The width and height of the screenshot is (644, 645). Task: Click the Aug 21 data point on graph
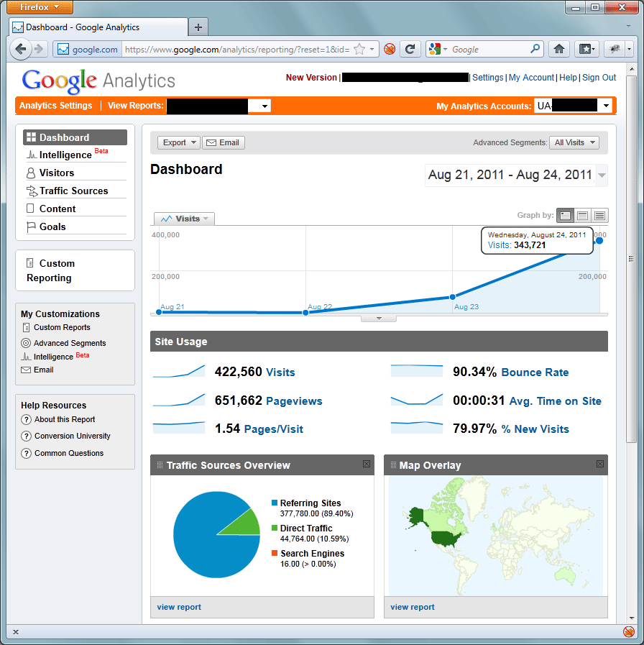159,312
